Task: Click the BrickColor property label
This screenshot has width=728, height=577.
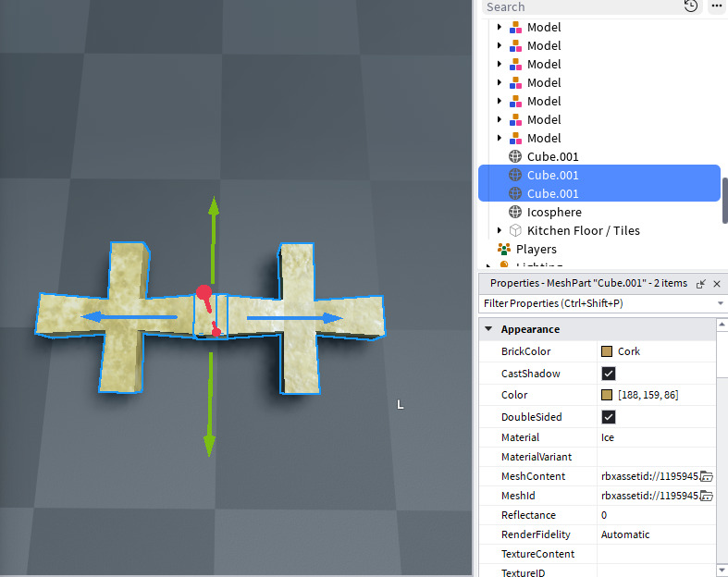Action: pyautogui.click(x=525, y=351)
